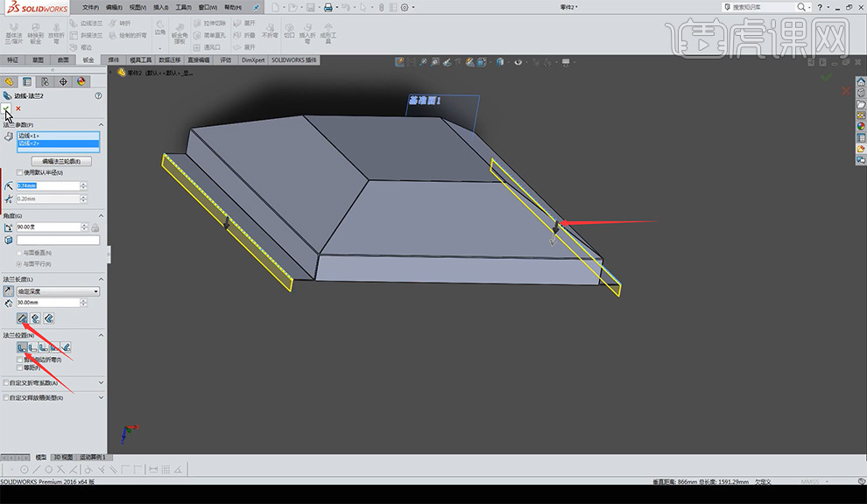Click the 编辑法兰轮廓 button

pos(60,161)
